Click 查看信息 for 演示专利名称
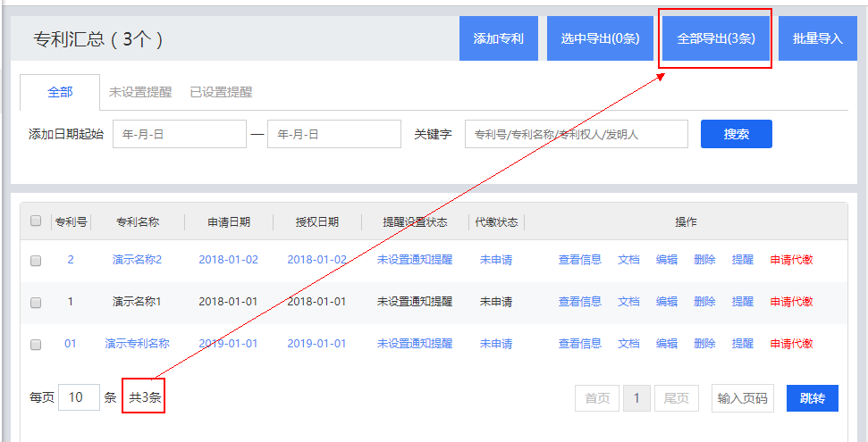Viewport: 868px width, 442px height. pyautogui.click(x=579, y=344)
